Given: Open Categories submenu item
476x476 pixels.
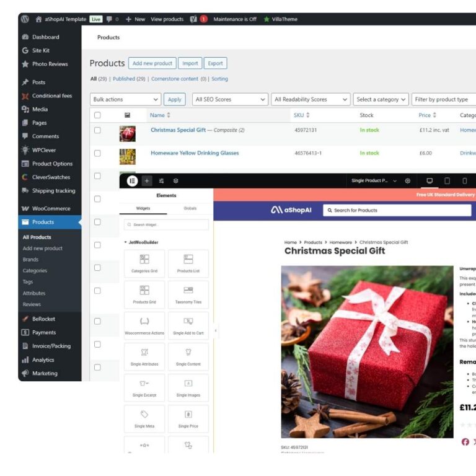Looking at the screenshot, I should tap(35, 271).
